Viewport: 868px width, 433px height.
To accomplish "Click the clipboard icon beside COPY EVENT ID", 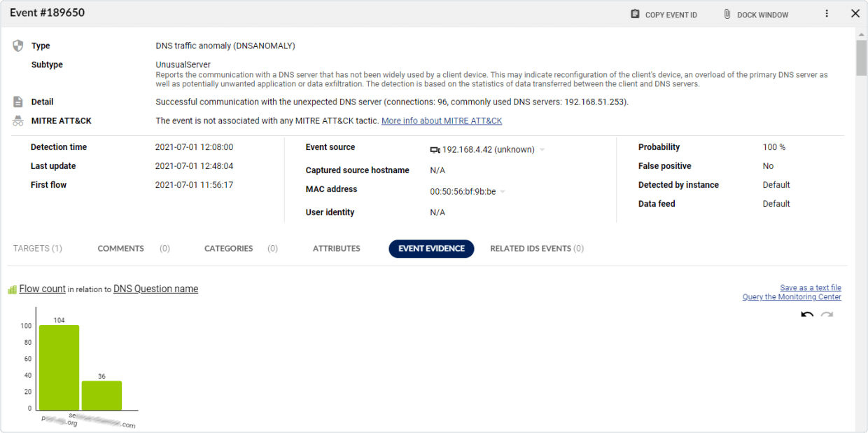I will coord(635,13).
